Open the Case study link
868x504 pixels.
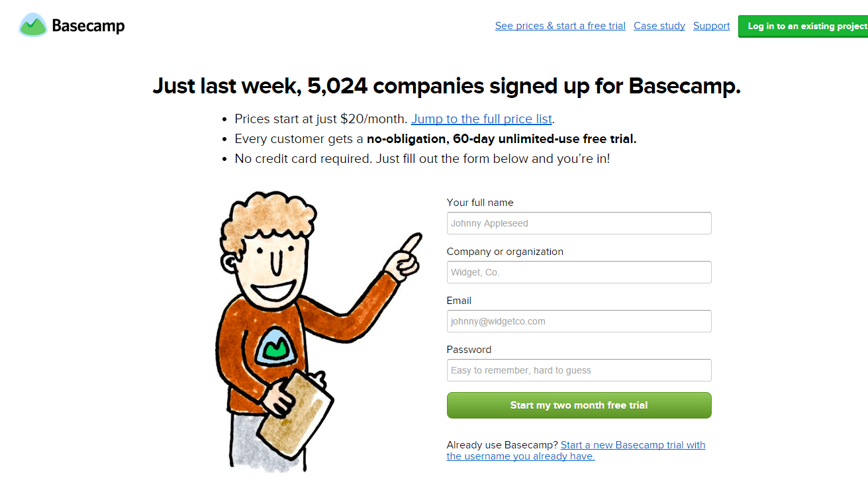[659, 26]
